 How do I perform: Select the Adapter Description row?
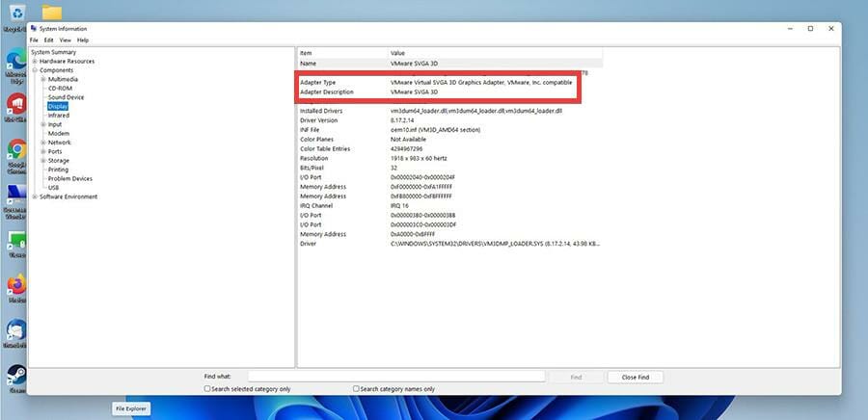(x=450, y=92)
